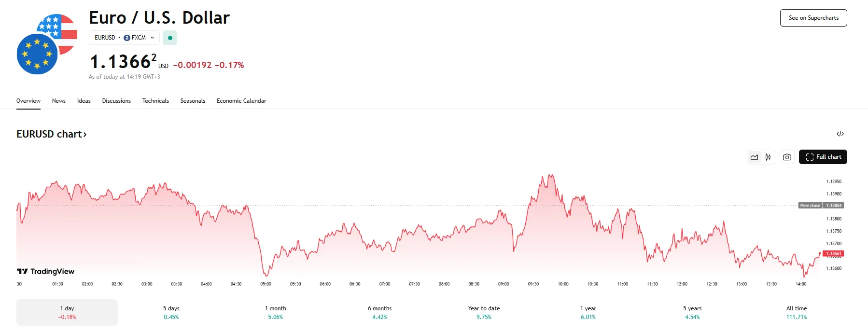Open the Full chart button
The image size is (868, 333).
[x=823, y=157]
